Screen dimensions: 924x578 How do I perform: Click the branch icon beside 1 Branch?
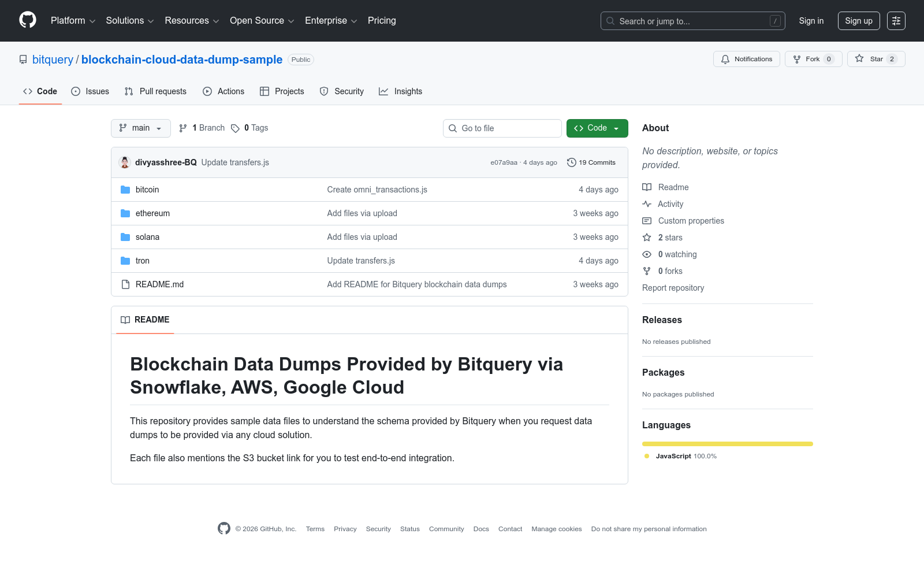point(183,128)
